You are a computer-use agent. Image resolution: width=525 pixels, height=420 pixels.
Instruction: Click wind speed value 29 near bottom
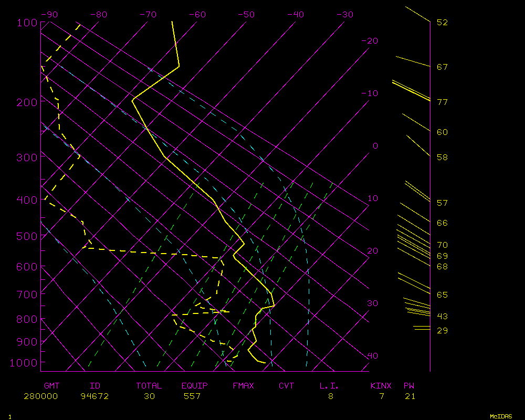442,330
